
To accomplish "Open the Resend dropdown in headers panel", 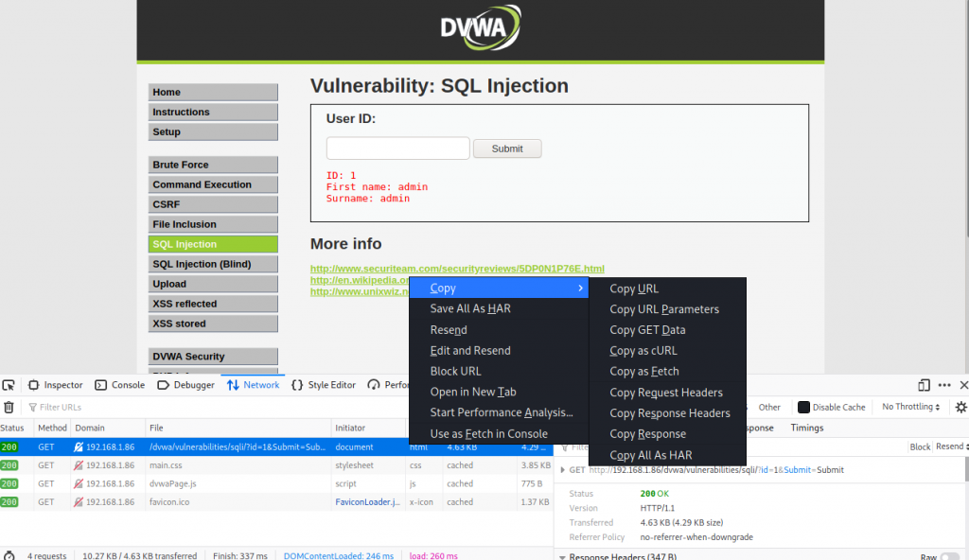I will click(x=952, y=446).
